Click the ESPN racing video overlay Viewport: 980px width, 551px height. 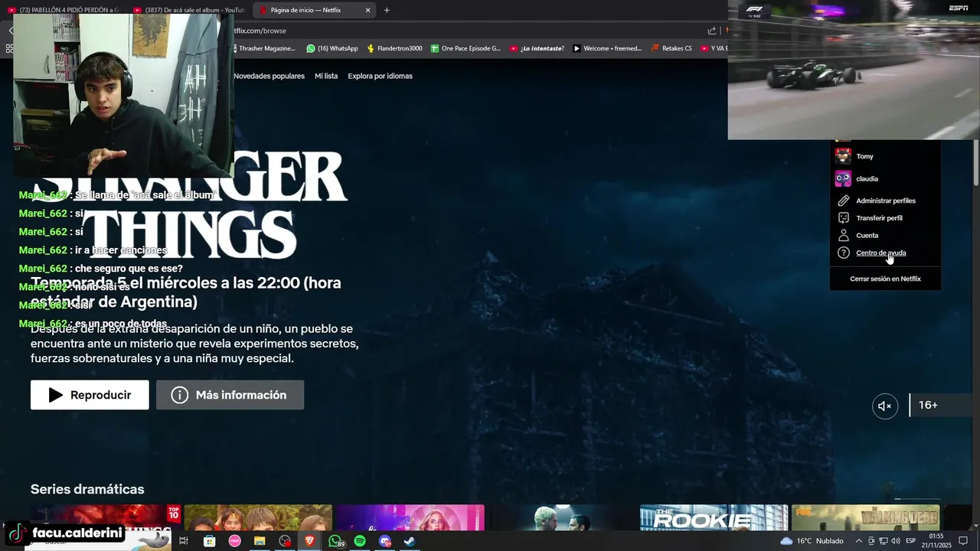coord(854,70)
